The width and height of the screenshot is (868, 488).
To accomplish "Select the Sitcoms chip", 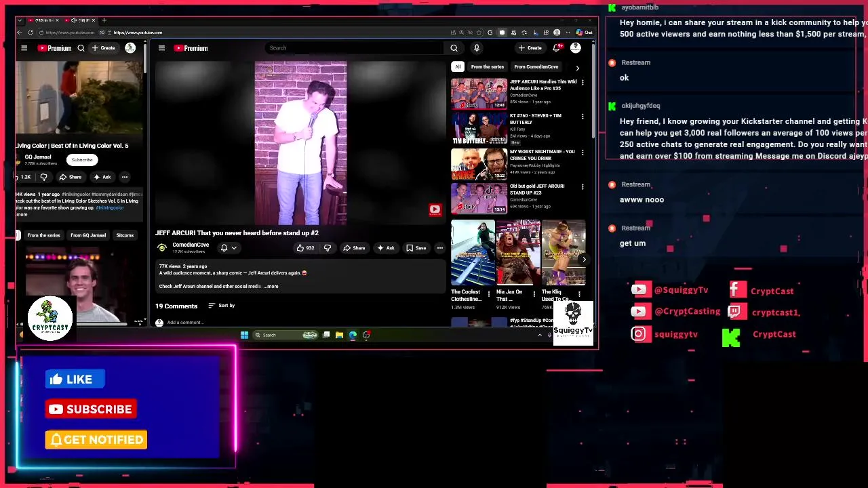I will [125, 235].
